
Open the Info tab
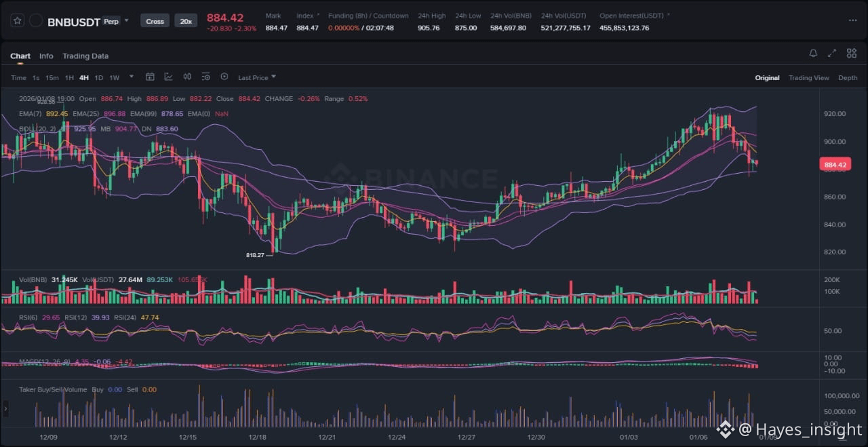point(46,56)
